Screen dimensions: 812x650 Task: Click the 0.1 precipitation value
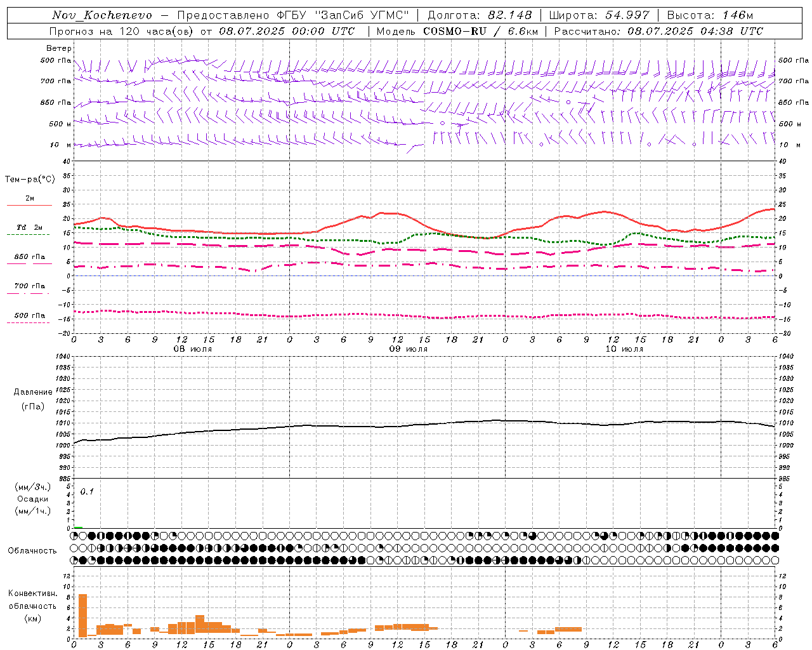pos(87,491)
